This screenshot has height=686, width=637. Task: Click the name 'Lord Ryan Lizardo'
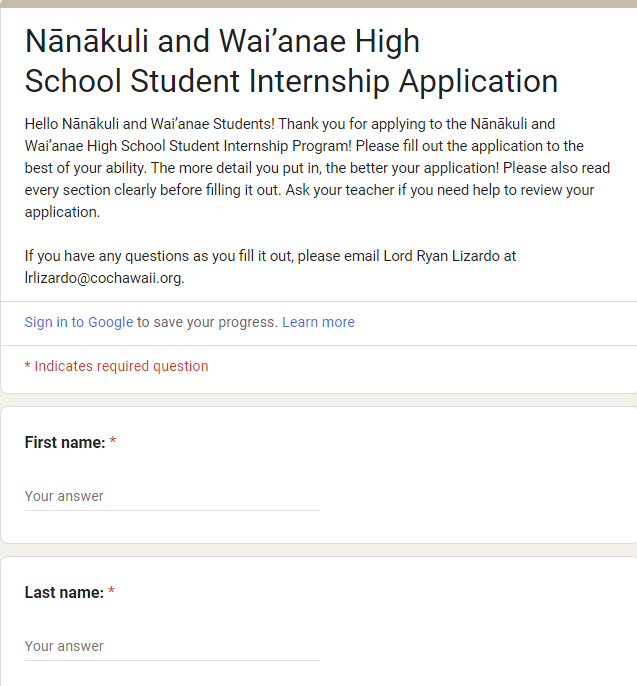441,256
